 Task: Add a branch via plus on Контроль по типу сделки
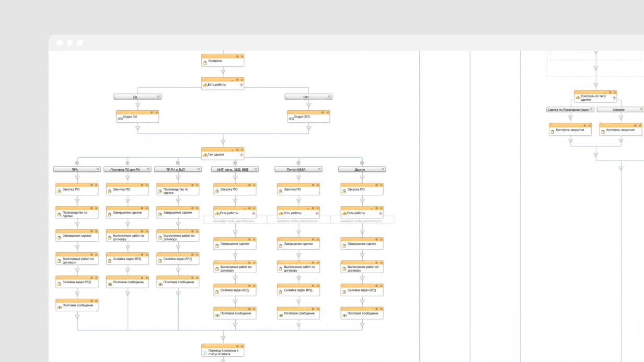point(614,98)
